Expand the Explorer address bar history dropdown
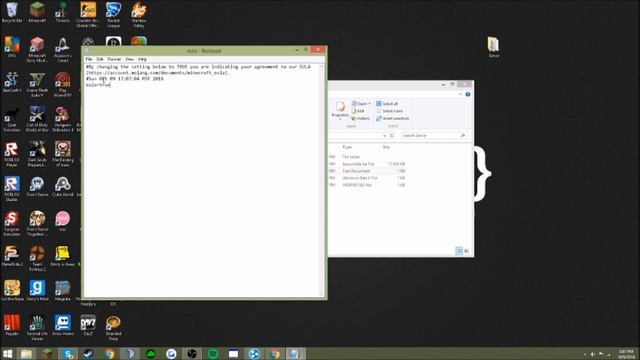 tap(384, 136)
